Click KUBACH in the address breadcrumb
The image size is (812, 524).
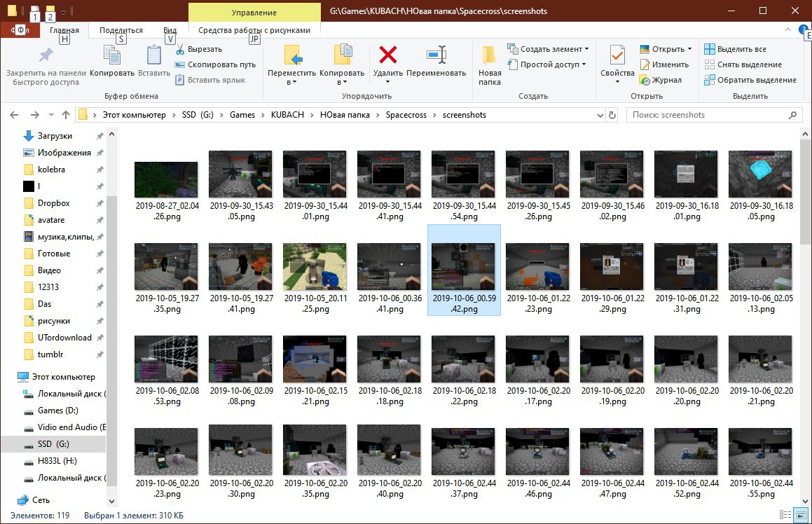tap(287, 115)
